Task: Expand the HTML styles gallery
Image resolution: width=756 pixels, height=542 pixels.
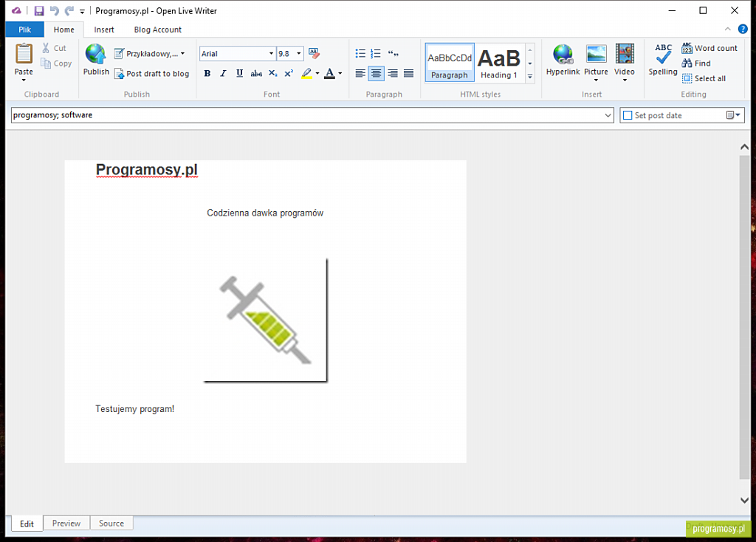Action: (530, 76)
